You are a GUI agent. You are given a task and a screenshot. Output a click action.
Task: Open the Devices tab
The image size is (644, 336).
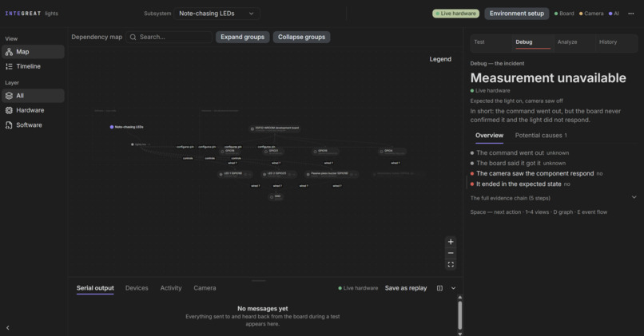pyautogui.click(x=137, y=288)
